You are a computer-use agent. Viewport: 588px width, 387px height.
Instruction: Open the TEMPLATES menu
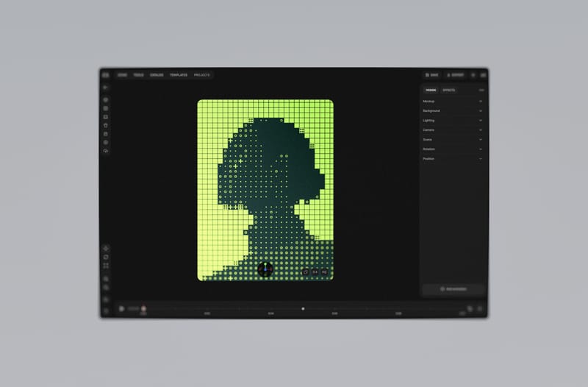[x=179, y=75]
